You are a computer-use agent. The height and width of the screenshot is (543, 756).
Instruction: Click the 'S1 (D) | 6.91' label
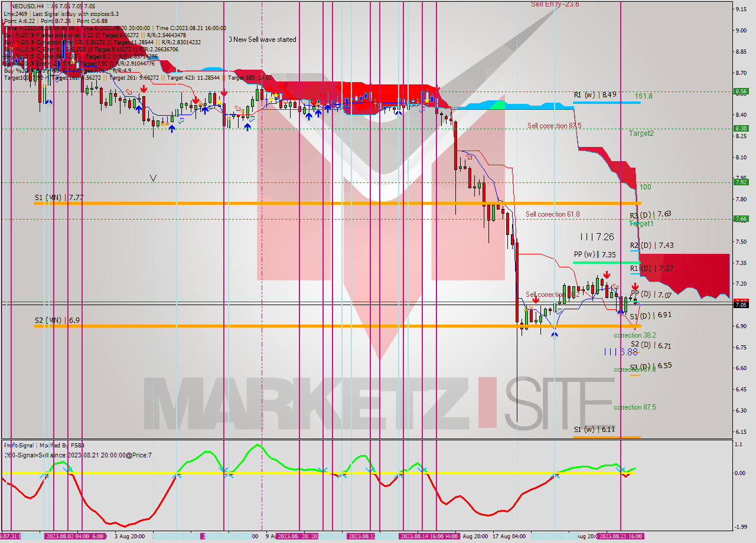(650, 316)
